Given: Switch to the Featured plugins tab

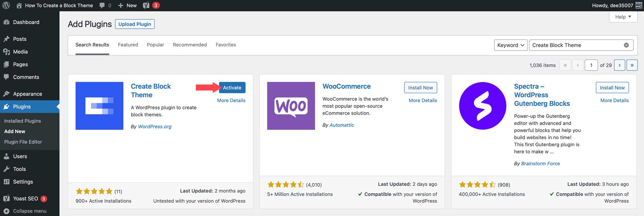Looking at the screenshot, I should (x=128, y=45).
